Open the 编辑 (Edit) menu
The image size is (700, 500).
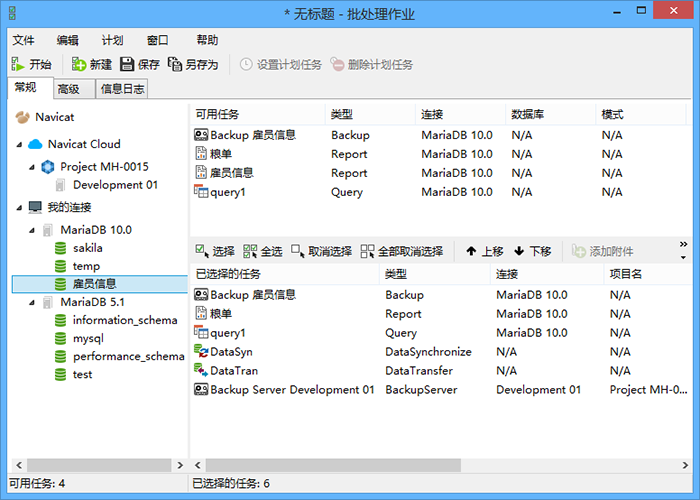67,40
